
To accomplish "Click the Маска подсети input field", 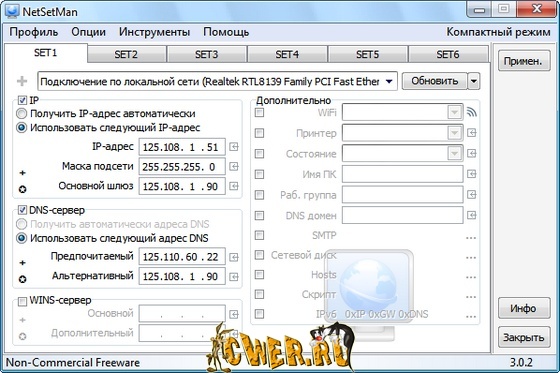I will coord(182,166).
